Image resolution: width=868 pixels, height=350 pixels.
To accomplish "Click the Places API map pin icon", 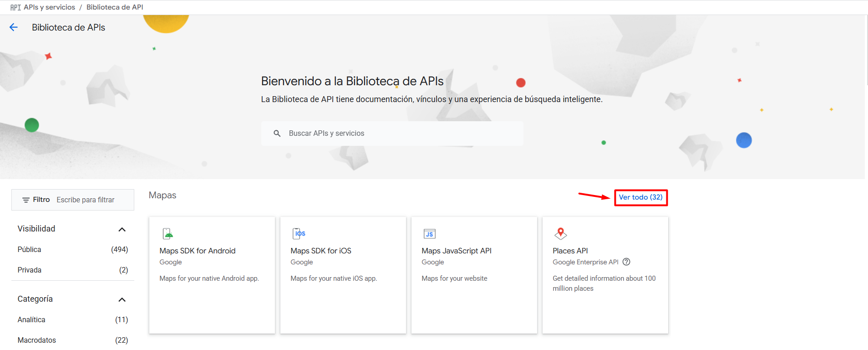I will click(x=560, y=233).
